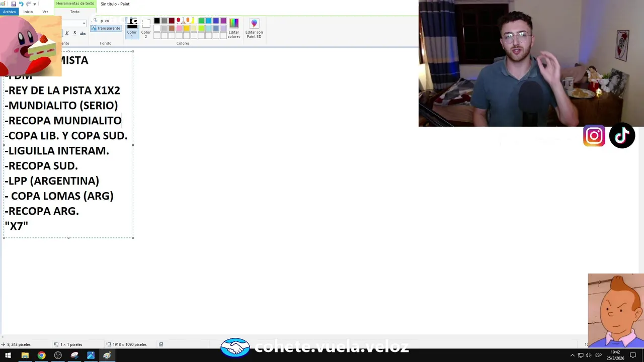This screenshot has width=644, height=362.
Task: Open Google Chrome from the taskbar
Action: (41, 355)
